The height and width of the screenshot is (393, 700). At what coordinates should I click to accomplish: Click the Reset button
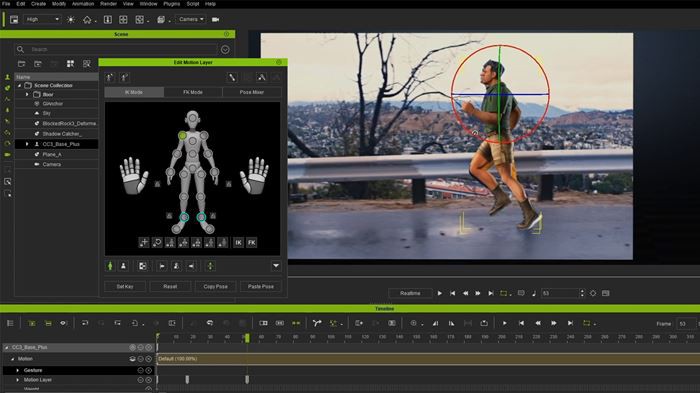pyautogui.click(x=170, y=287)
